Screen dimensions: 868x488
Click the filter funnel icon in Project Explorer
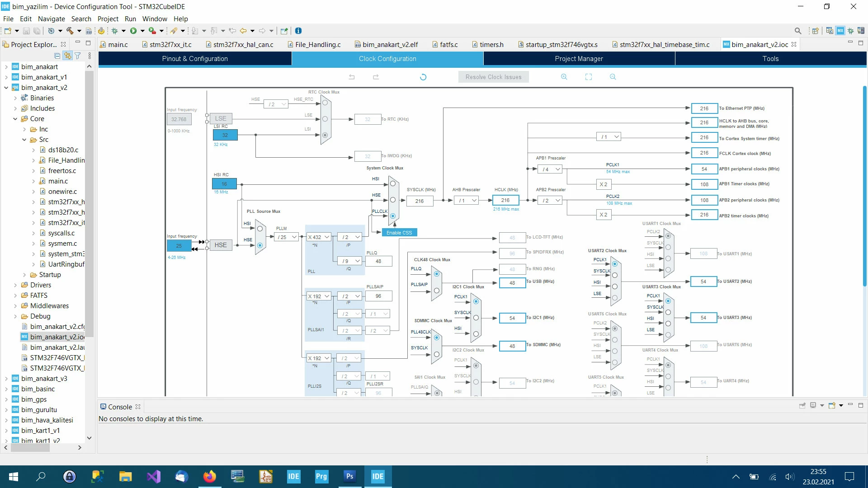(x=78, y=56)
